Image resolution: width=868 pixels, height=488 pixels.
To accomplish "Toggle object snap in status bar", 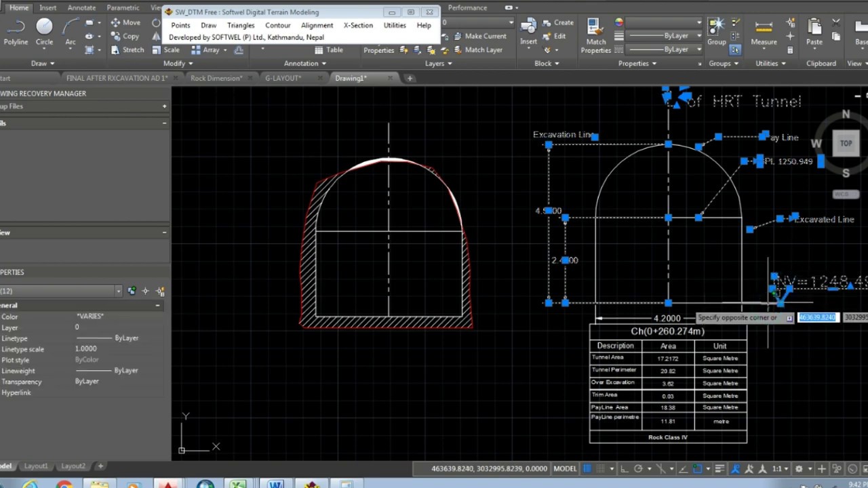I will (697, 468).
